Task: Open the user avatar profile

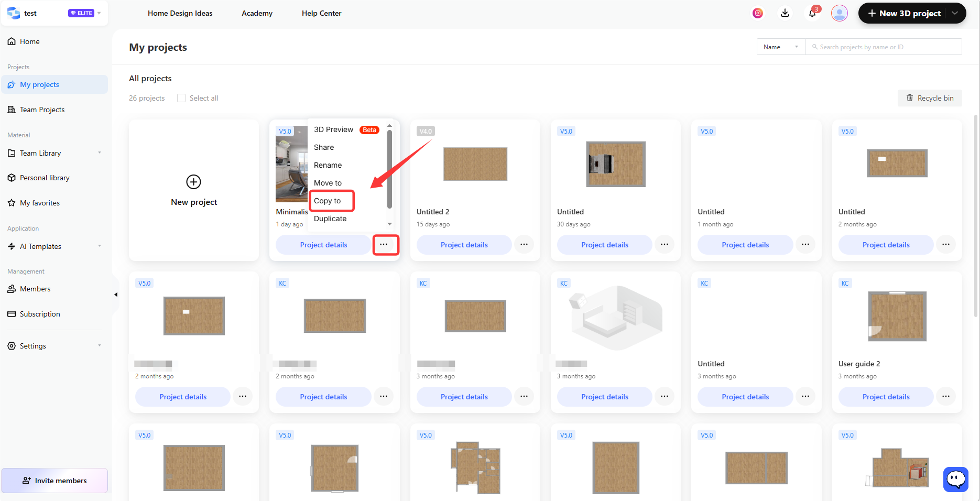Action: point(840,13)
